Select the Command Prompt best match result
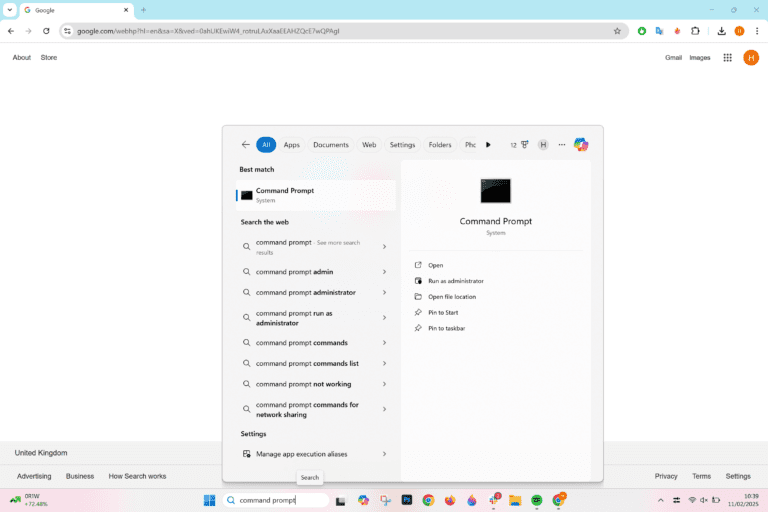Image resolution: width=768 pixels, height=512 pixels. [316, 195]
